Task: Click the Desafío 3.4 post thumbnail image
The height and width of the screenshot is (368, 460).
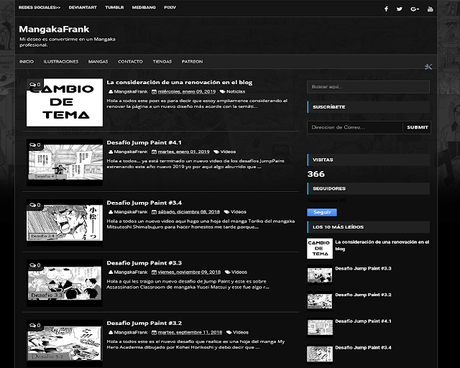Action: pos(65,222)
